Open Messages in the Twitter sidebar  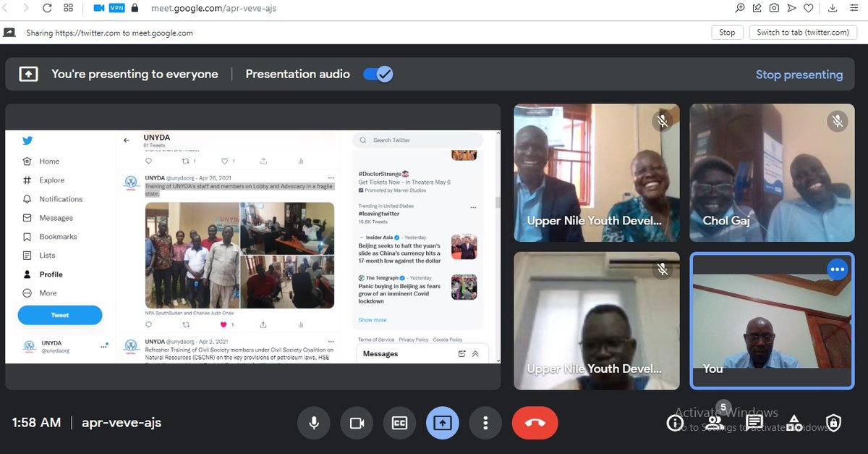click(48, 218)
